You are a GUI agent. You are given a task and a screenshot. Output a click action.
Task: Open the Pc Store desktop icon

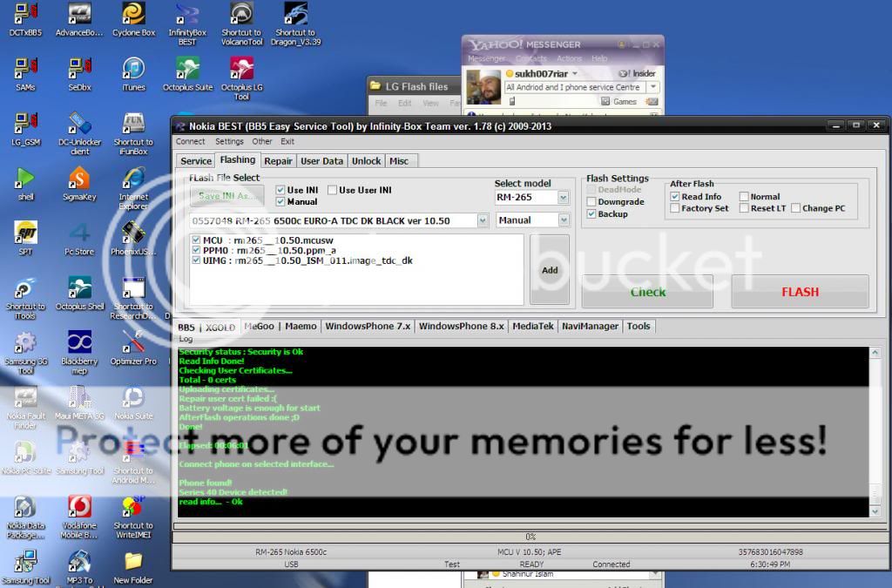[79, 238]
